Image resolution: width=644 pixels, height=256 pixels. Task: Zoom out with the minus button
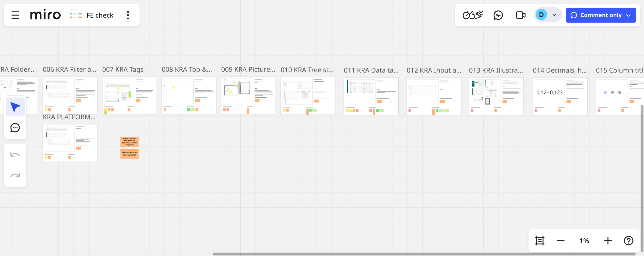pos(561,241)
